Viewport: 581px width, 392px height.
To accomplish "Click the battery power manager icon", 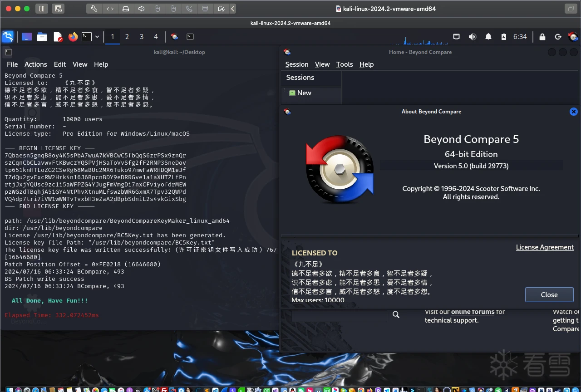I will point(503,37).
